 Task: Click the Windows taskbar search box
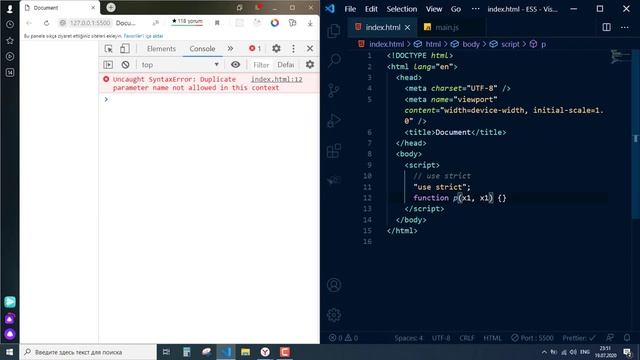(x=88, y=352)
